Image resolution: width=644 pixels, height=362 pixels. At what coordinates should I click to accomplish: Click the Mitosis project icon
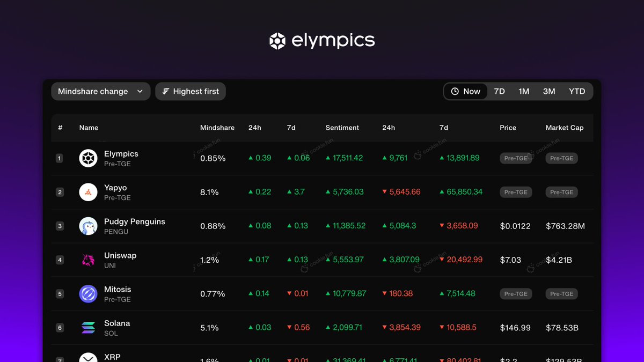(89, 293)
